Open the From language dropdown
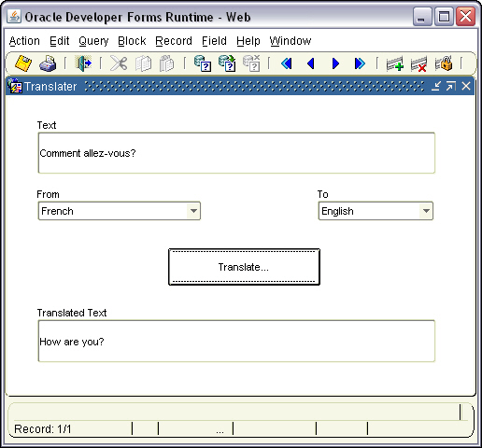Viewport: 482px width, 448px height. coord(193,211)
